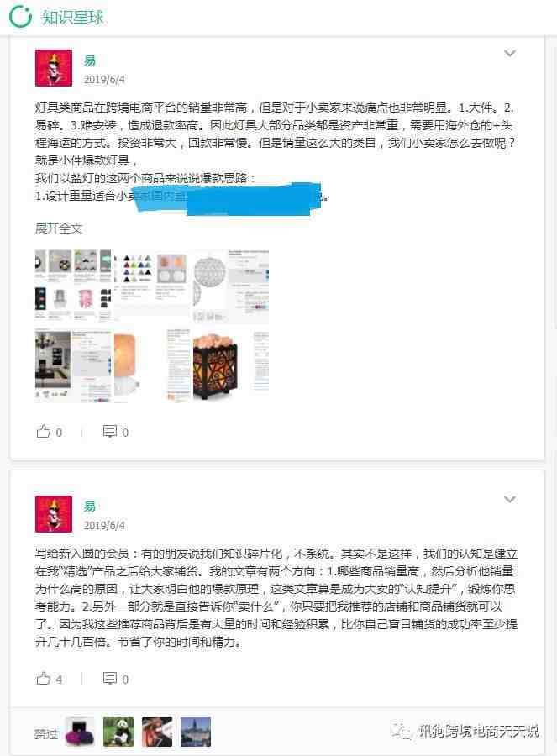Click the first liker's purple avatar
Screen dimensions: 557x756
coord(80,732)
